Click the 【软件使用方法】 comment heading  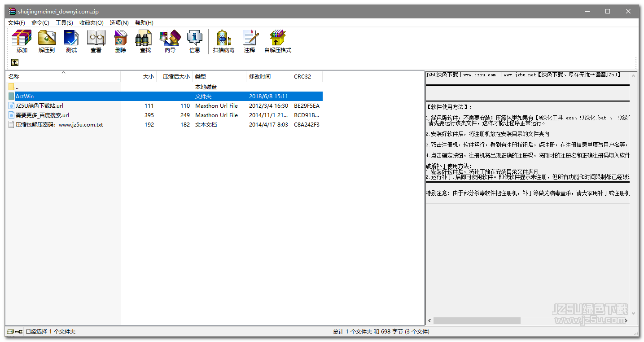point(449,107)
